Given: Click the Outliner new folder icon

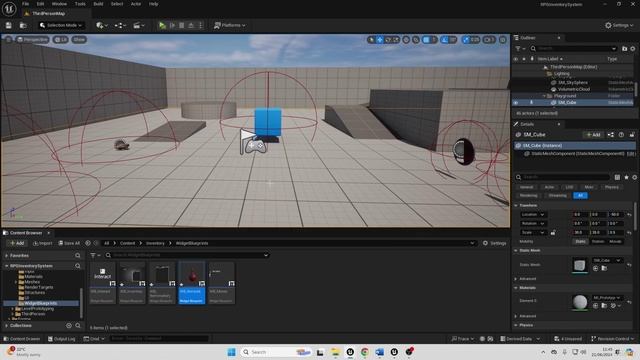Looking at the screenshot, I should pos(624,49).
